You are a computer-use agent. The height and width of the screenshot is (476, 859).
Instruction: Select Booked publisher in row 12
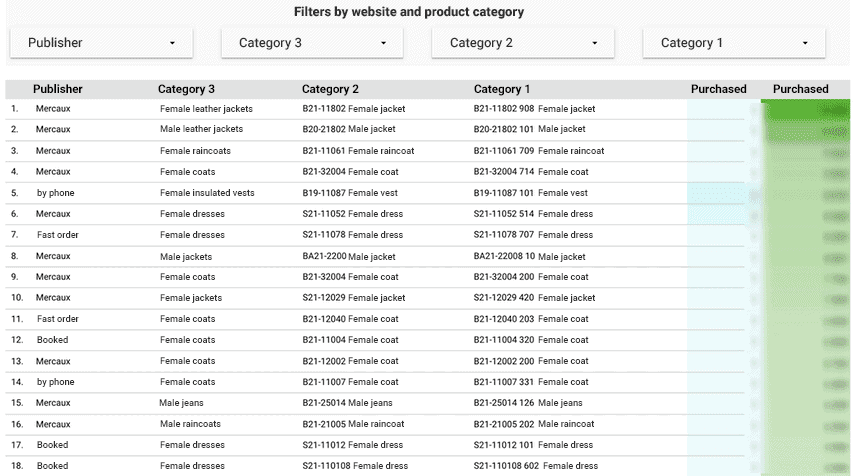[53, 340]
